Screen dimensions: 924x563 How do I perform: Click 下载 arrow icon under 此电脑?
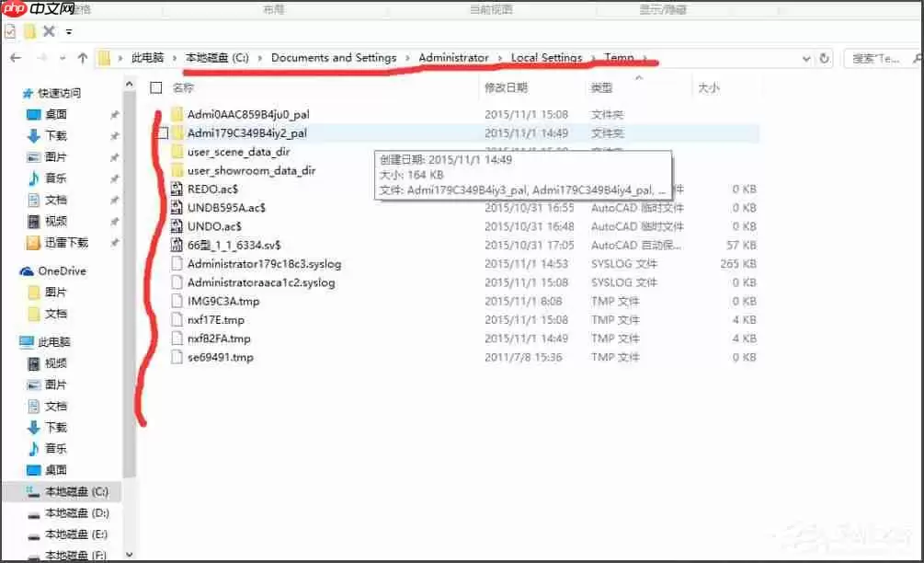34,428
